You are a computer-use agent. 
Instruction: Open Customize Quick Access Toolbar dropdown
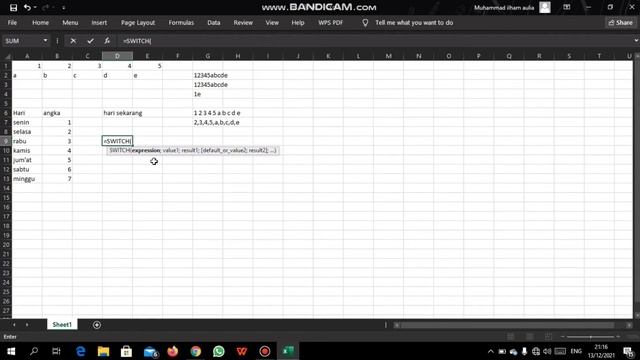(x=64, y=7)
